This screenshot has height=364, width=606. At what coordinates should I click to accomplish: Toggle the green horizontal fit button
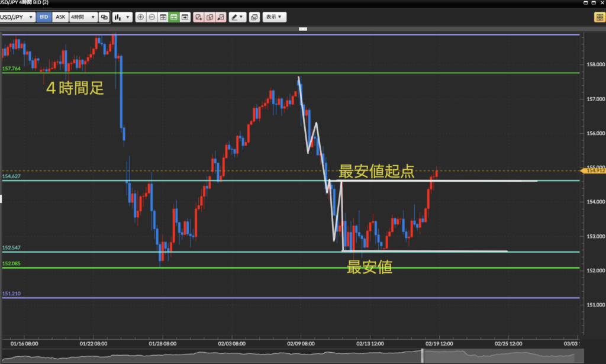click(x=174, y=17)
